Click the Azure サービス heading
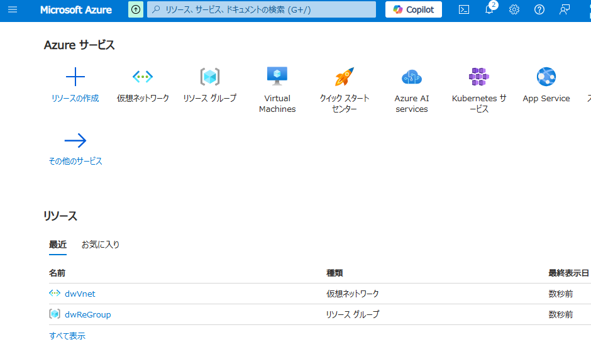The image size is (591, 364). click(x=79, y=45)
